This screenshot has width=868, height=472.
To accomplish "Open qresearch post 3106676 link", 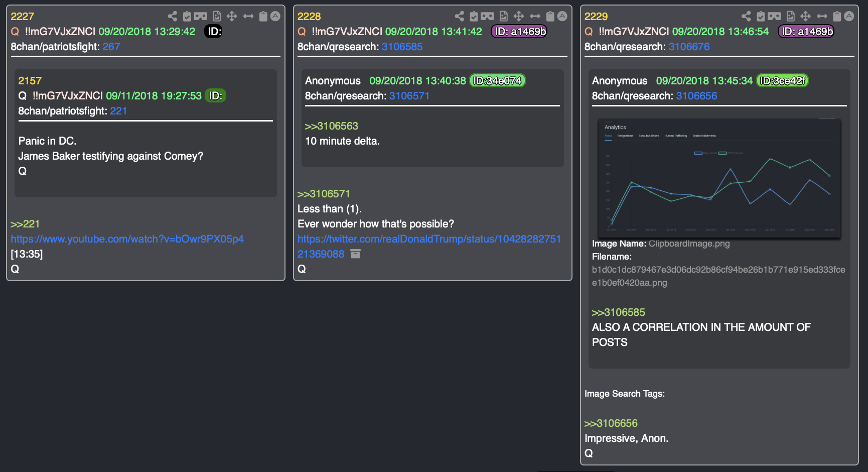I will [689, 47].
